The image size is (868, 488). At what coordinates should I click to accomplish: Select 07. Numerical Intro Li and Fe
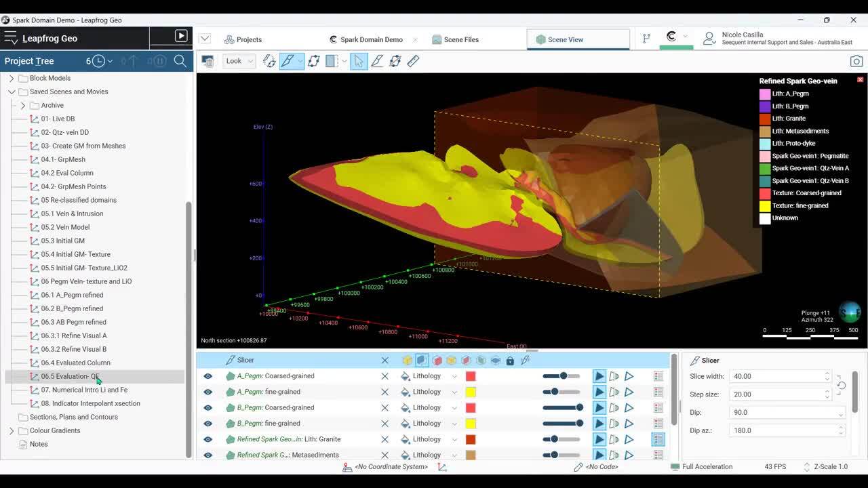pos(83,390)
